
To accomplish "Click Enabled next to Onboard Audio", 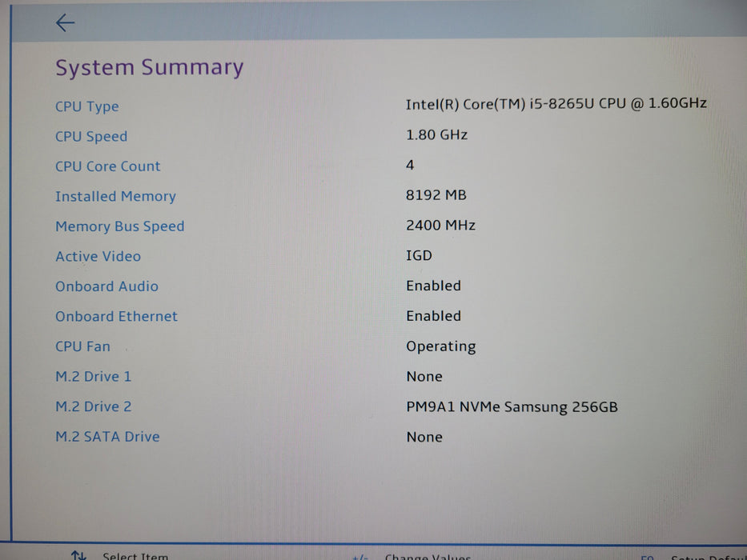I will point(433,286).
